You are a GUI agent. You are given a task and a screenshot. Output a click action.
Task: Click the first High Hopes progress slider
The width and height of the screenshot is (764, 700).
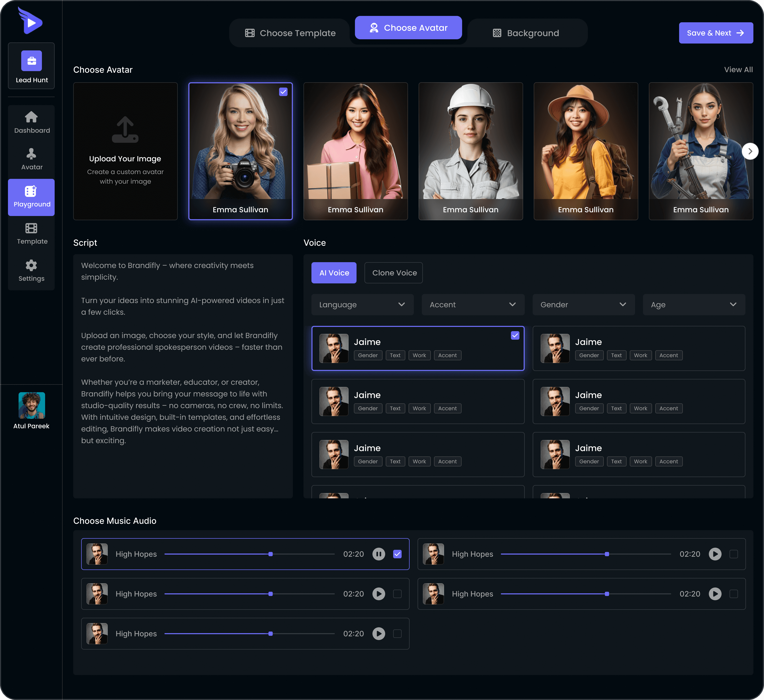271,554
